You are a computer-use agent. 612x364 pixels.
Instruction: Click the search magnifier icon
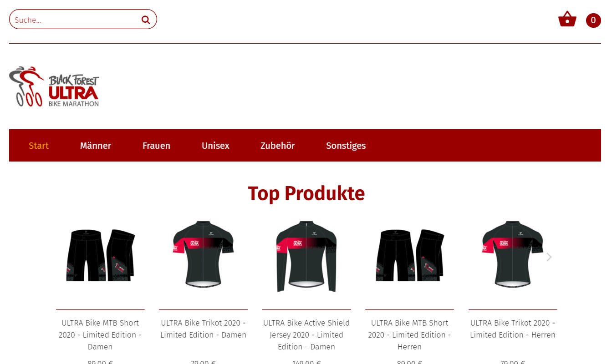146,20
